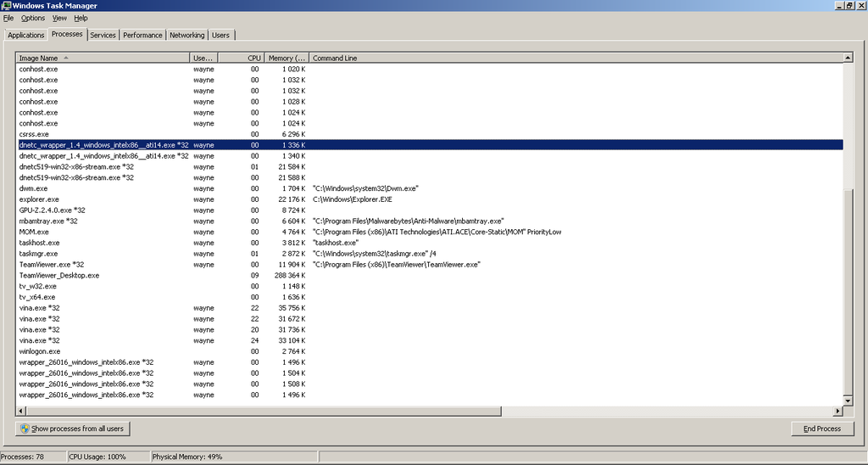Select vina.exe row using 35 756 K
This screenshot has height=465, width=868.
pos(430,308)
